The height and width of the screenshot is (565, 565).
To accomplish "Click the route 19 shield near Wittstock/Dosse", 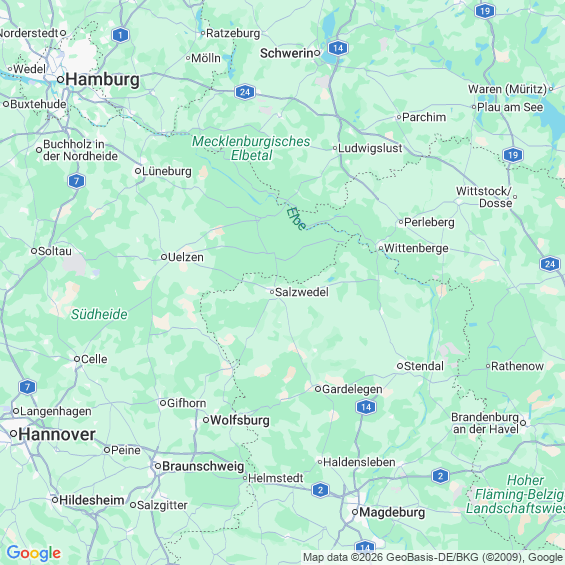I will click(513, 155).
